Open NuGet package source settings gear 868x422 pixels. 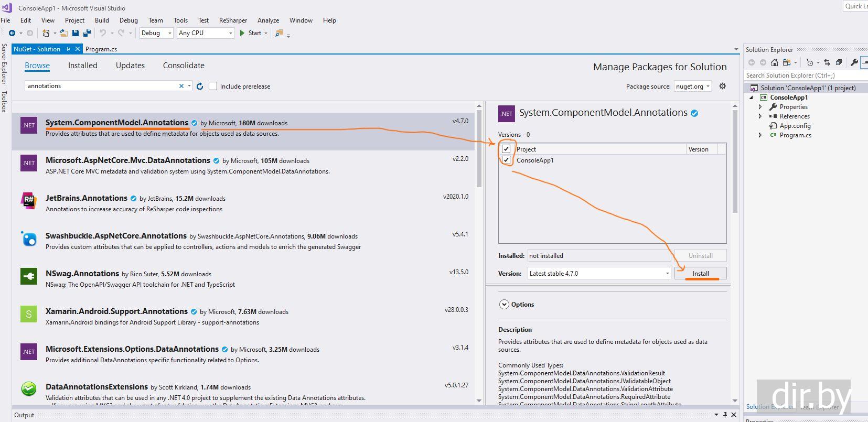722,86
